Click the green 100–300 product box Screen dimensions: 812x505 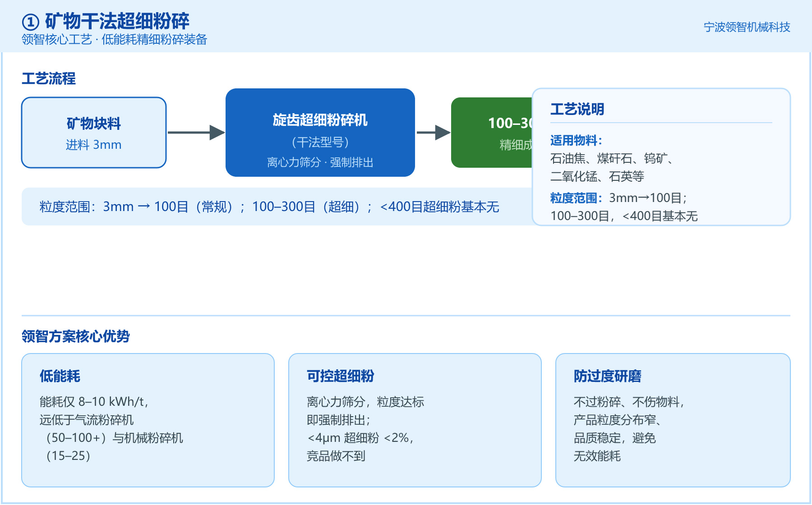coord(492,133)
